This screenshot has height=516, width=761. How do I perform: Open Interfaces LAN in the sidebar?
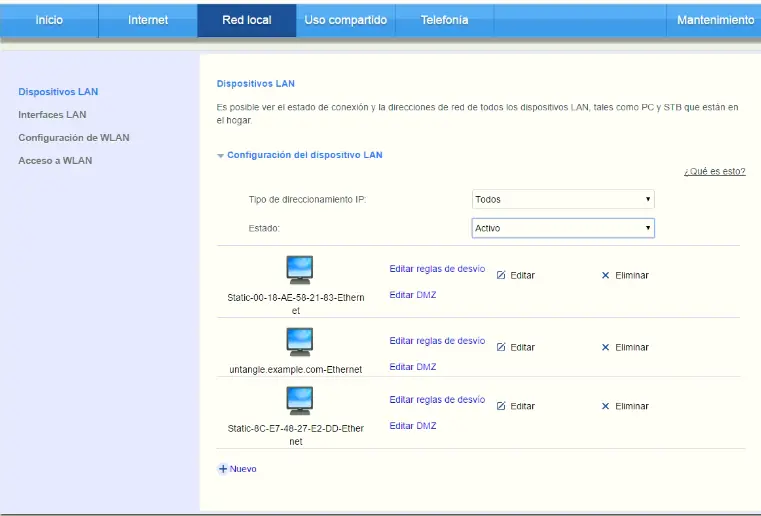(x=52, y=115)
